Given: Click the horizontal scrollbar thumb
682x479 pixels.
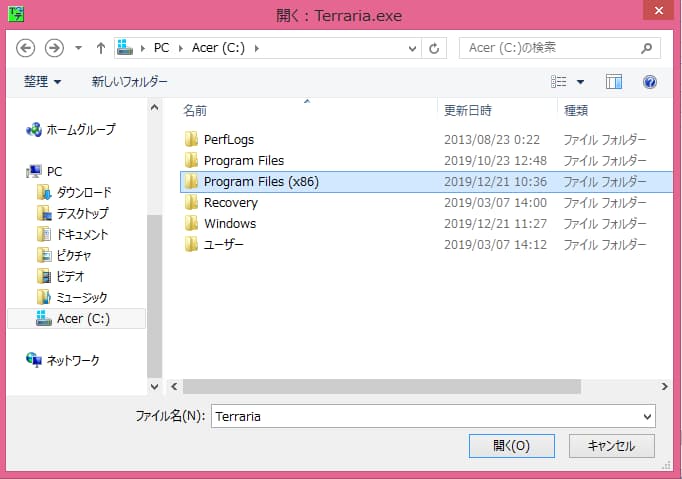Looking at the screenshot, I should (381, 386).
